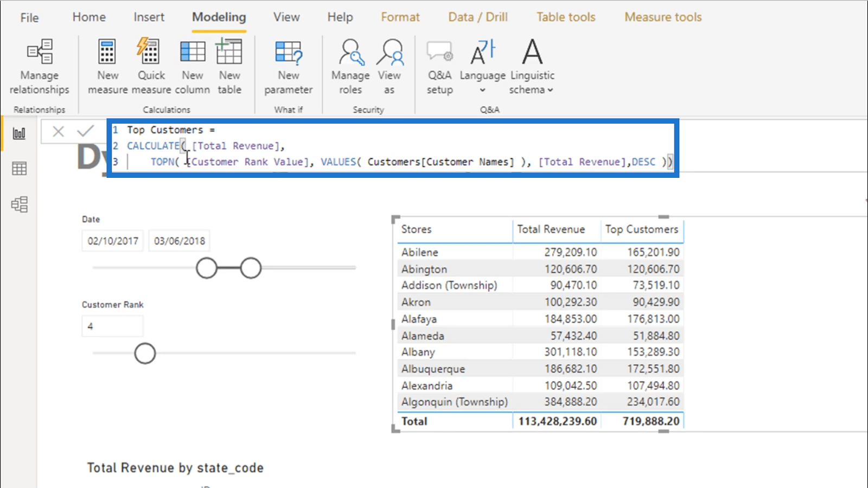Image resolution: width=868 pixels, height=488 pixels.
Task: Create a Quick measure
Action: pyautogui.click(x=151, y=67)
